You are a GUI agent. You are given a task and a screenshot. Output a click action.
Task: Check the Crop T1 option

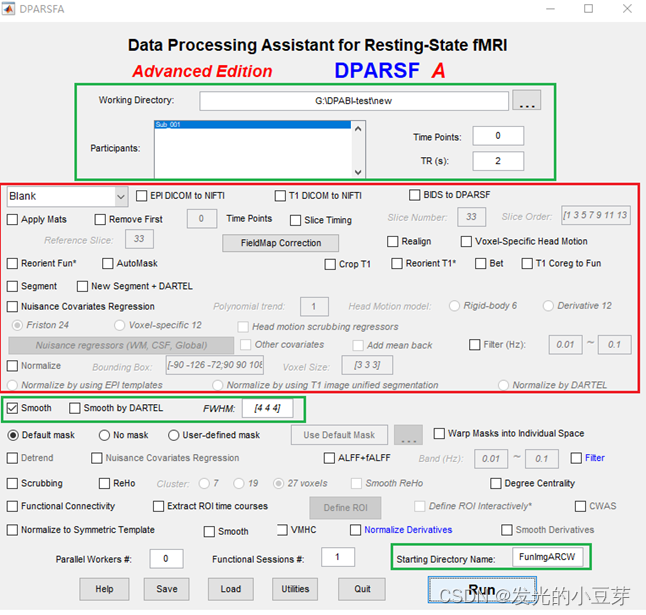(330, 264)
